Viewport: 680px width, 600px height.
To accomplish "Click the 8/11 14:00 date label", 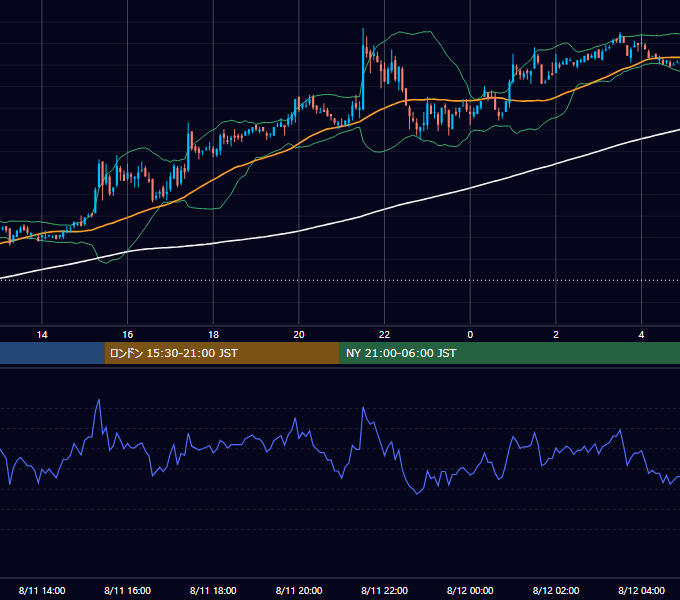I will 42,590.
